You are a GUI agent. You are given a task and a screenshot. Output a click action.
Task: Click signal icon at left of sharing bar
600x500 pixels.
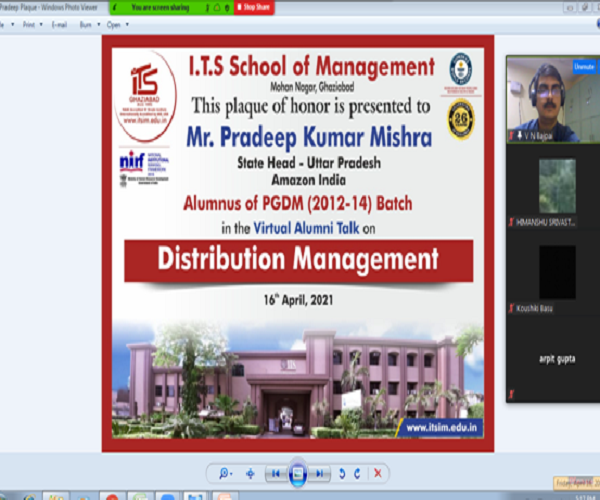(x=115, y=8)
